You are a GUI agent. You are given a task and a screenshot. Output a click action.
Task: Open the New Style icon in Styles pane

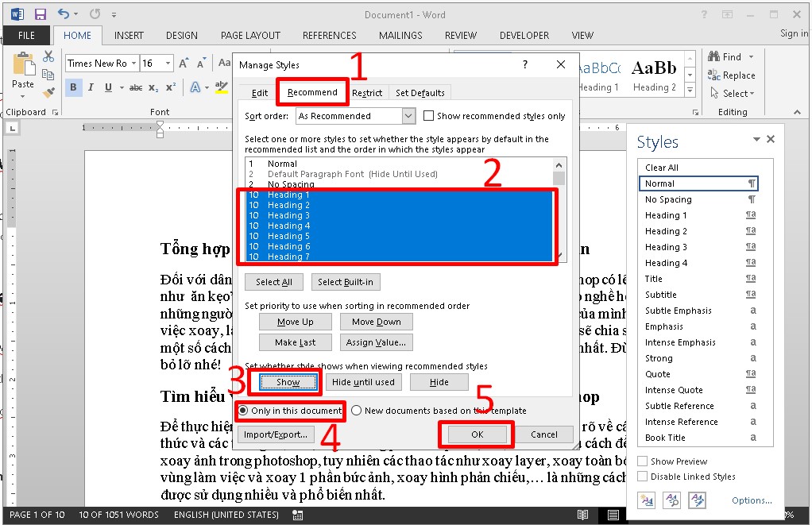[646, 500]
